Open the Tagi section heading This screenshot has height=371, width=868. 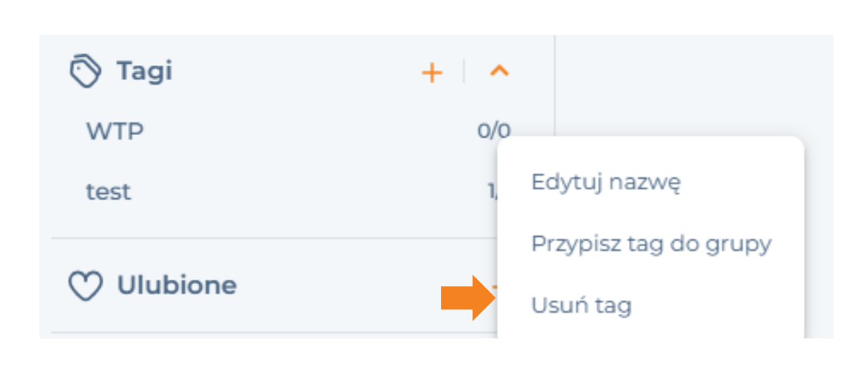144,72
